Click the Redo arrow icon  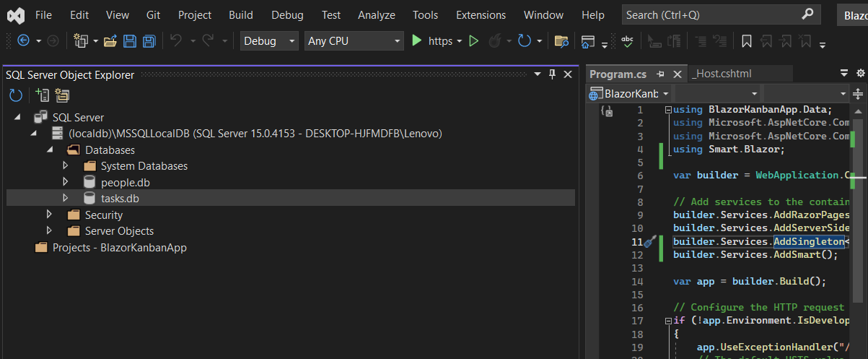pos(208,41)
